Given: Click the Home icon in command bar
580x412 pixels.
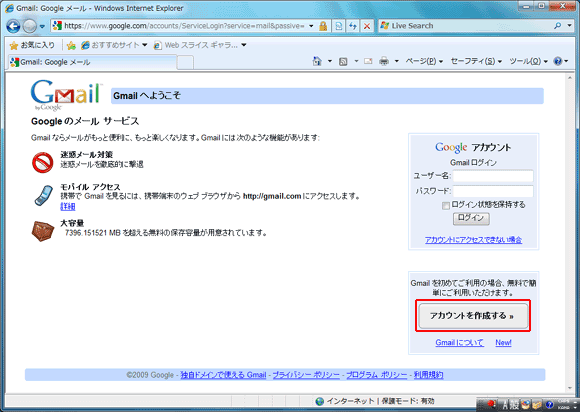Looking at the screenshot, I should [x=317, y=61].
